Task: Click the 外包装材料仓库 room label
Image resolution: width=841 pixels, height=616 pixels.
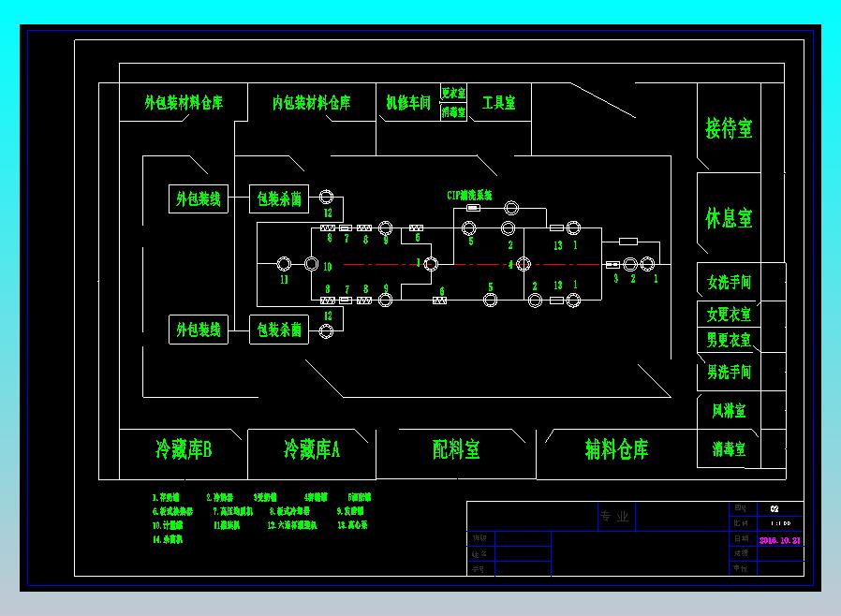Action: pyautogui.click(x=184, y=102)
